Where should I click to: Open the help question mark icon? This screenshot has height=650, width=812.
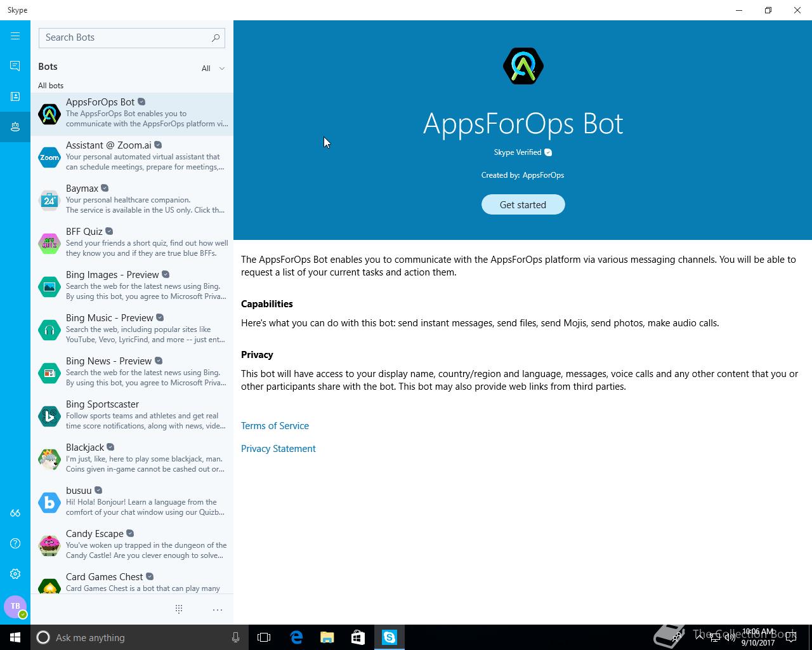click(15, 543)
